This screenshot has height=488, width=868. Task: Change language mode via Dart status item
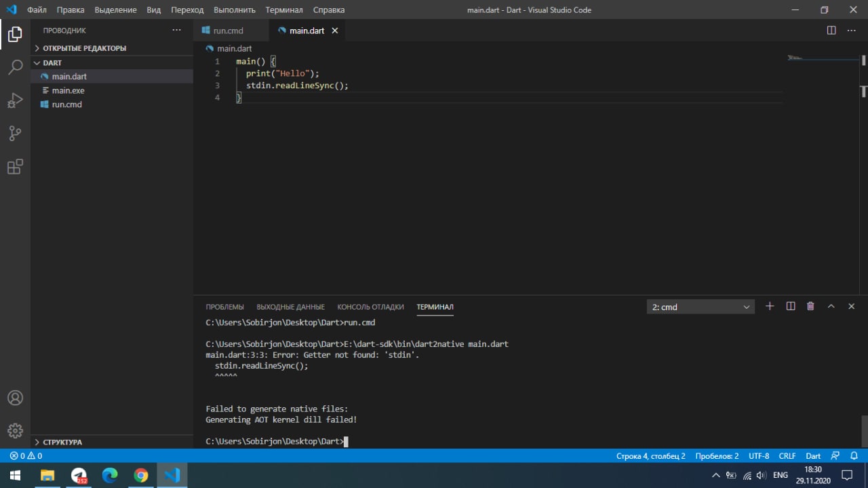tap(813, 456)
